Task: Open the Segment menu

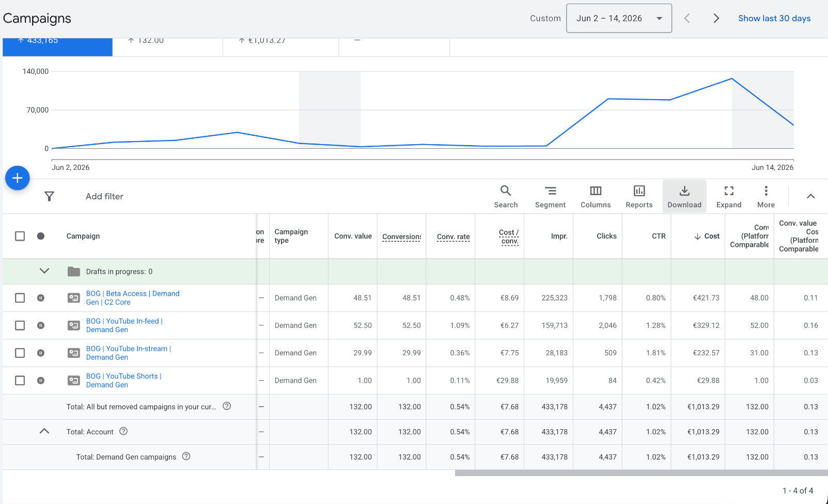Action: (x=550, y=197)
